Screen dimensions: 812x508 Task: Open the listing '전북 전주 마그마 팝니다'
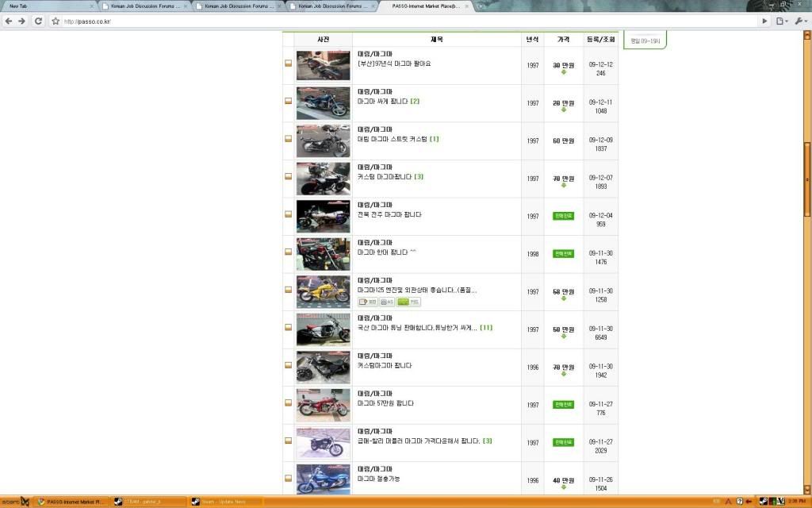point(389,214)
